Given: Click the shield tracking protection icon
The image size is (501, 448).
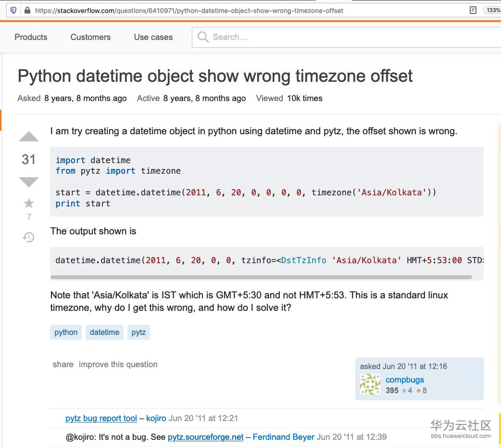Looking at the screenshot, I should 13,10.
